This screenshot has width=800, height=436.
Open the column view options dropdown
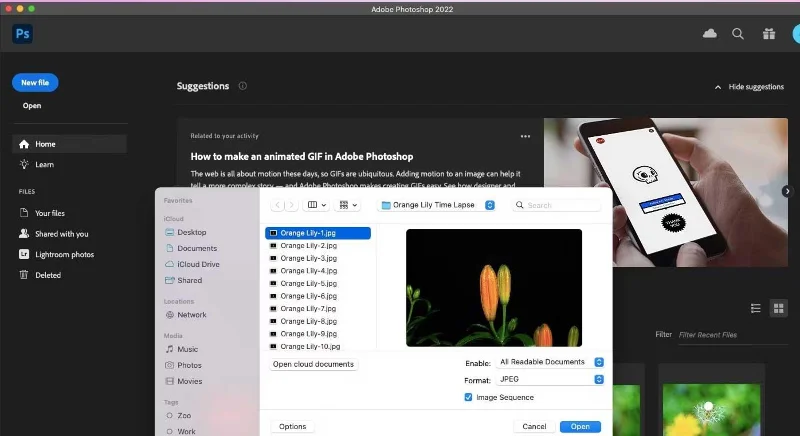tap(317, 205)
